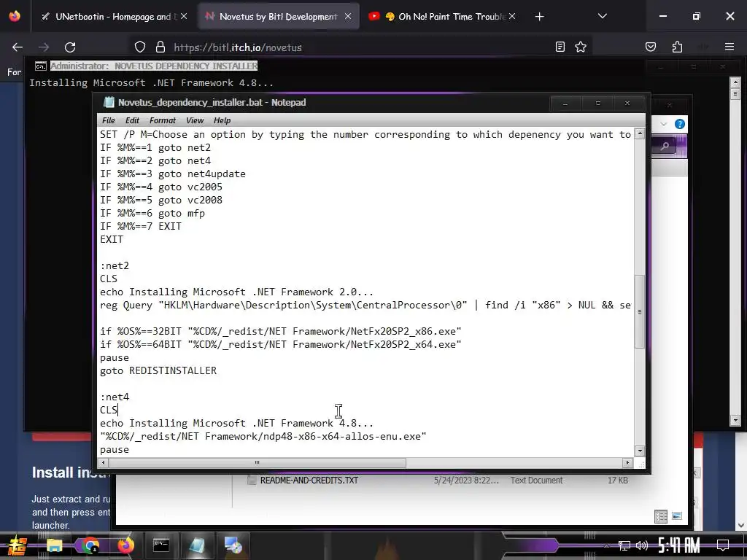Click the Notepad title bar icon
747x560 pixels.
pyautogui.click(x=109, y=102)
